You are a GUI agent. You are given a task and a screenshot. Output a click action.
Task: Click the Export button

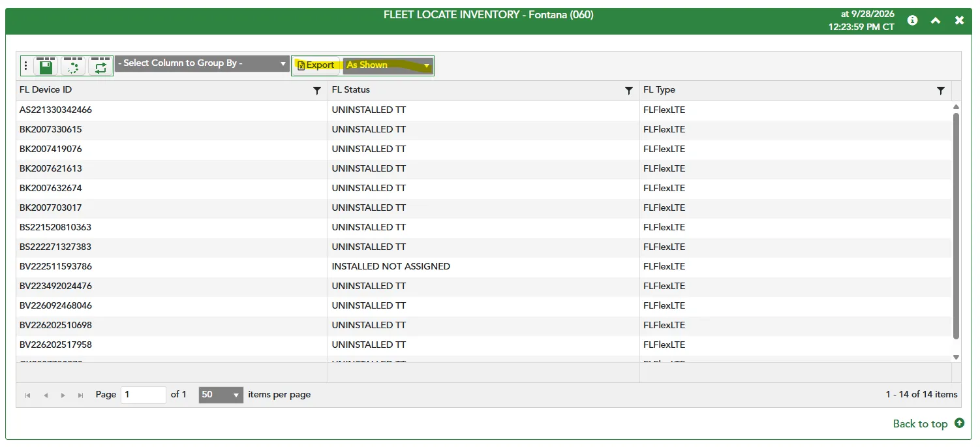[316, 65]
